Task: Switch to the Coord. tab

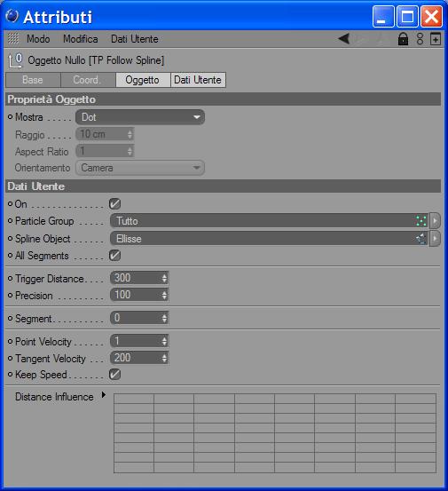Action: coord(88,80)
